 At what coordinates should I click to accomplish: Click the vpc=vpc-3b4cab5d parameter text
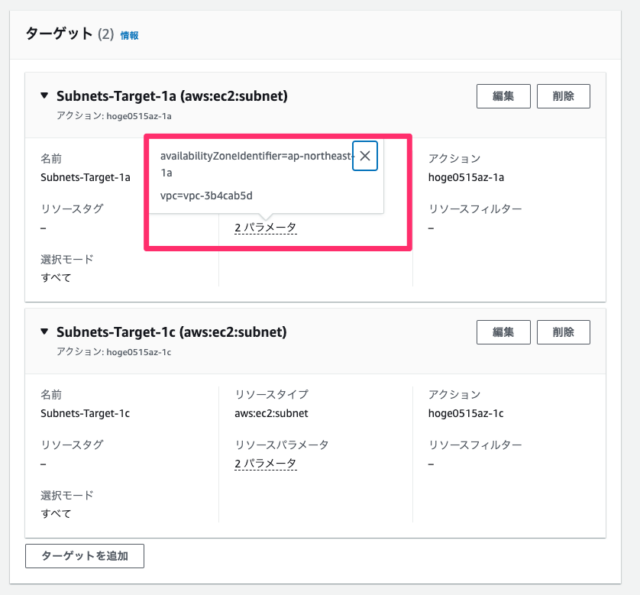(x=206, y=195)
